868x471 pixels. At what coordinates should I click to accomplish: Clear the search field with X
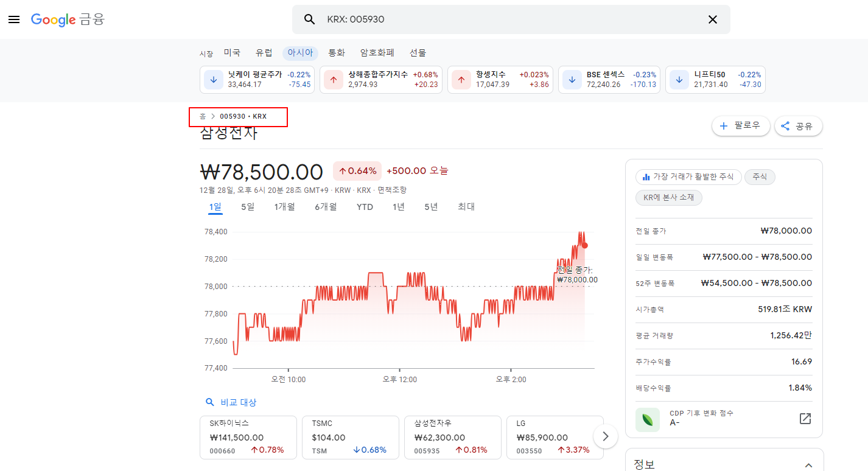point(713,19)
